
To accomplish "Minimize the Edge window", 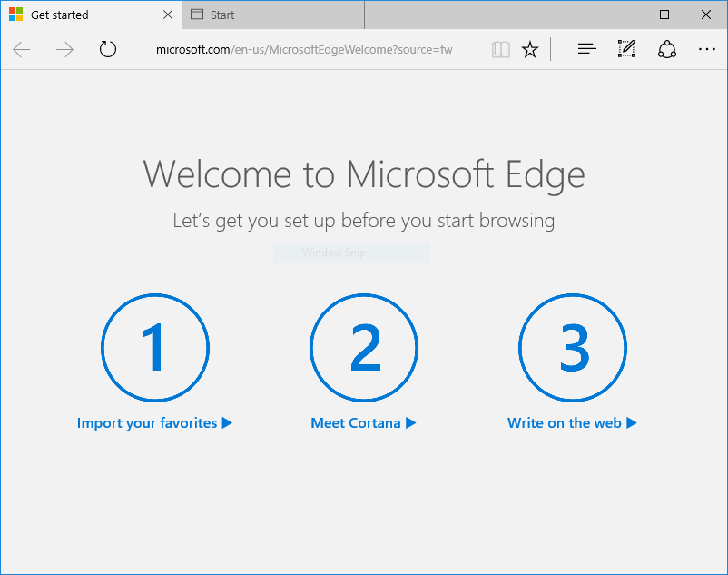I will (623, 15).
